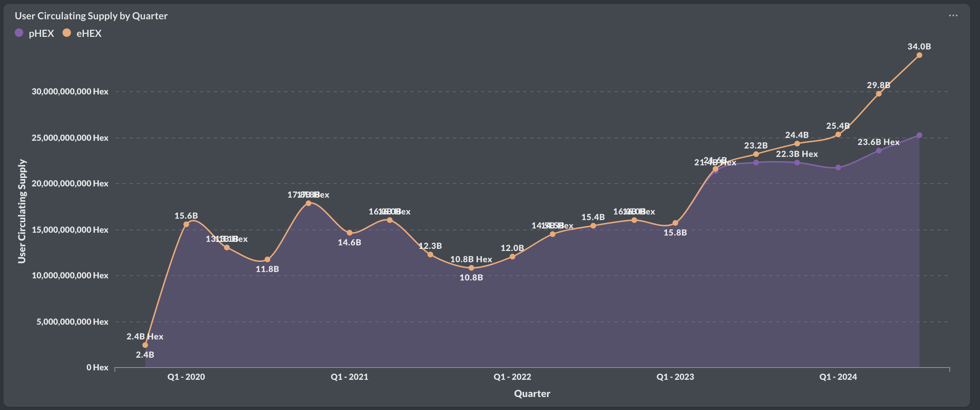Click the 11.8B data point

click(267, 259)
